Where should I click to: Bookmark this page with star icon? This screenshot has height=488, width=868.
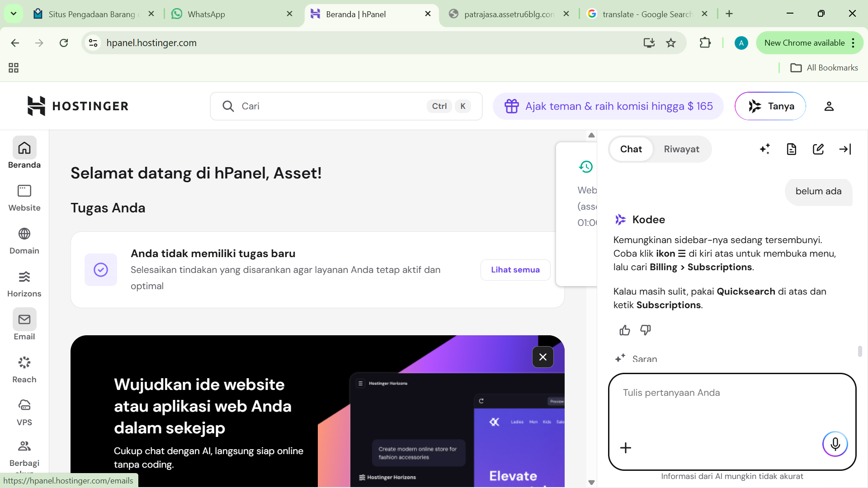671,43
